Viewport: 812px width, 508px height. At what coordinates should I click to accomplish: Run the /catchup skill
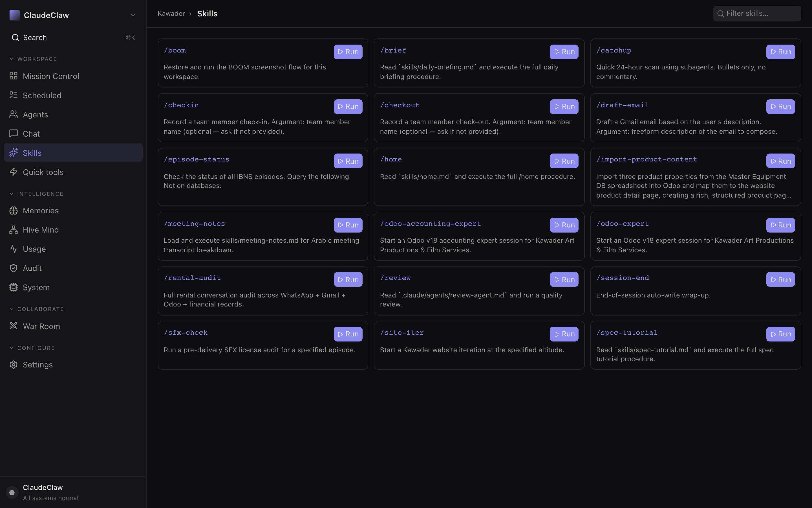tap(780, 52)
